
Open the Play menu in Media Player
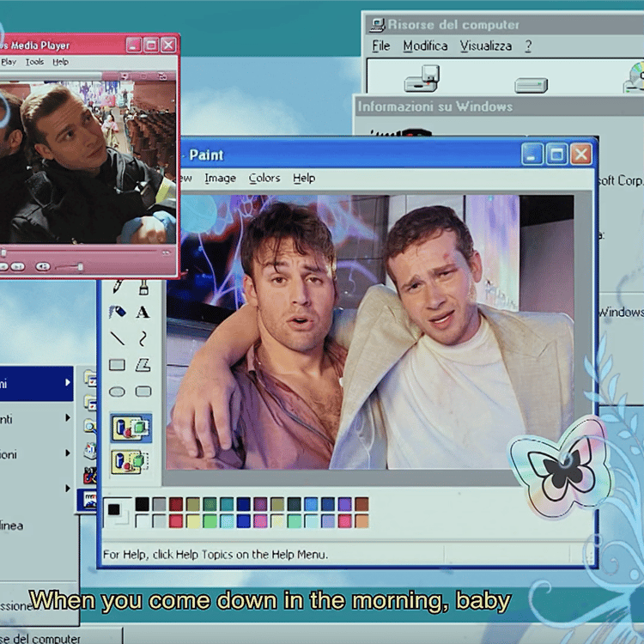(x=9, y=62)
